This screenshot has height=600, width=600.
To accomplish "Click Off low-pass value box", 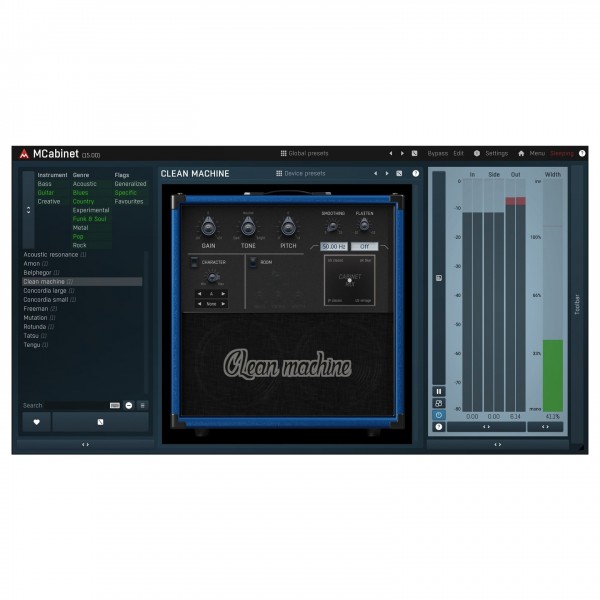I will tap(364, 247).
